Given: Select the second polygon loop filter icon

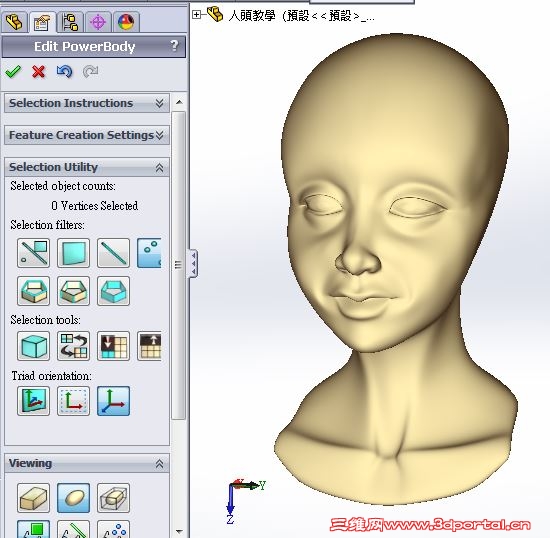Looking at the screenshot, I should pos(73,291).
